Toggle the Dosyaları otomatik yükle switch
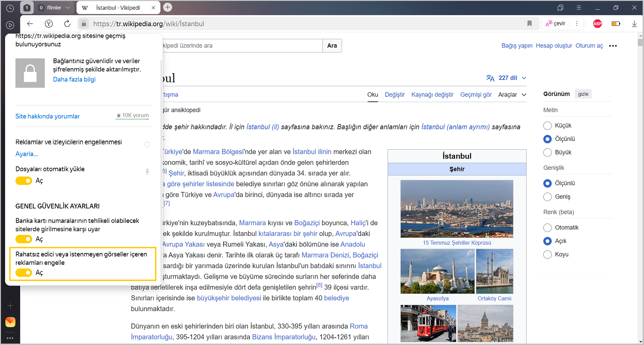The height and width of the screenshot is (345, 644). pyautogui.click(x=24, y=181)
